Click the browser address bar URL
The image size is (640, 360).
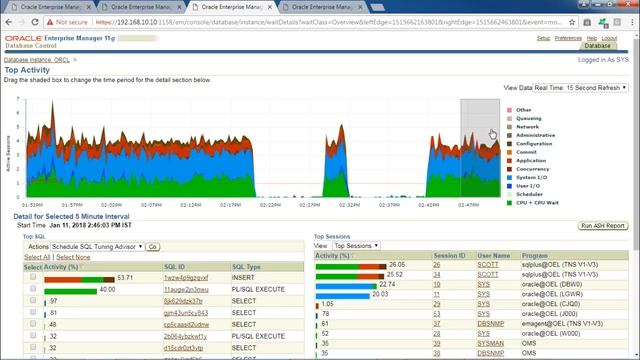coord(329,22)
